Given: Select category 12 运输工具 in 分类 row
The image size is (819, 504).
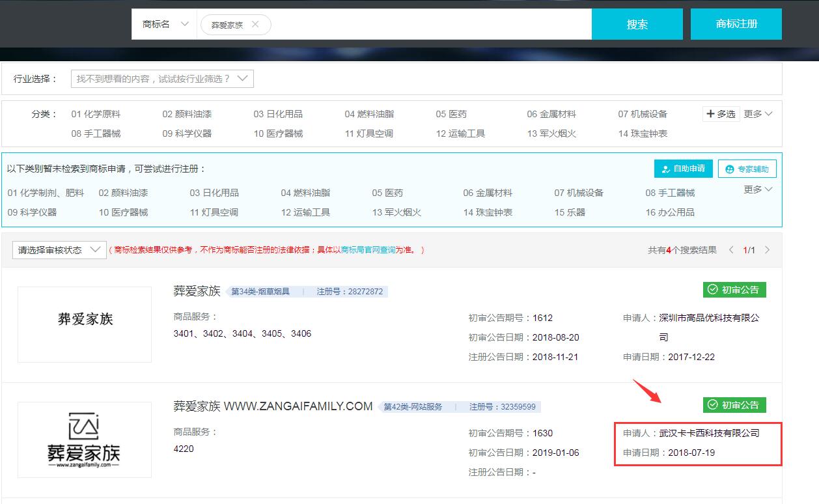Looking at the screenshot, I should tap(460, 133).
